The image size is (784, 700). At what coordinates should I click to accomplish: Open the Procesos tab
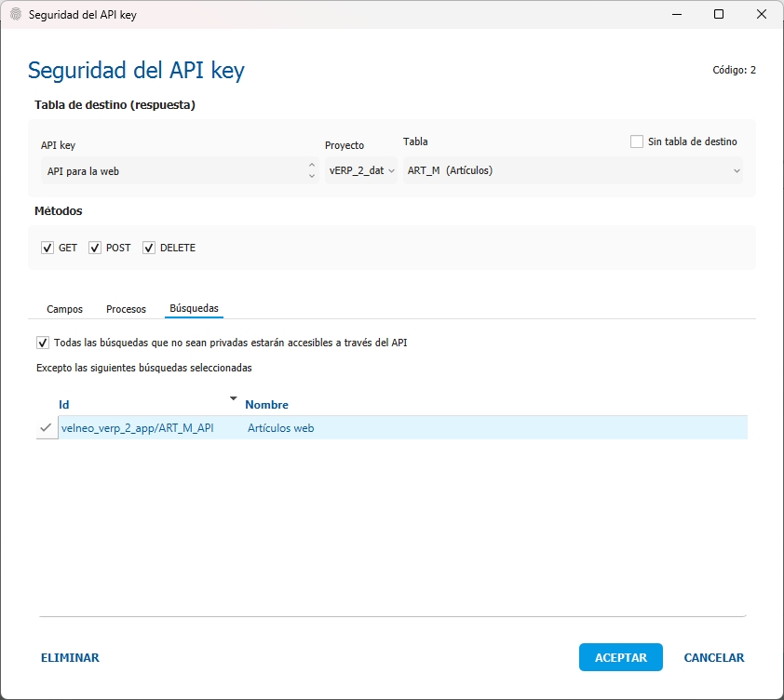click(126, 309)
